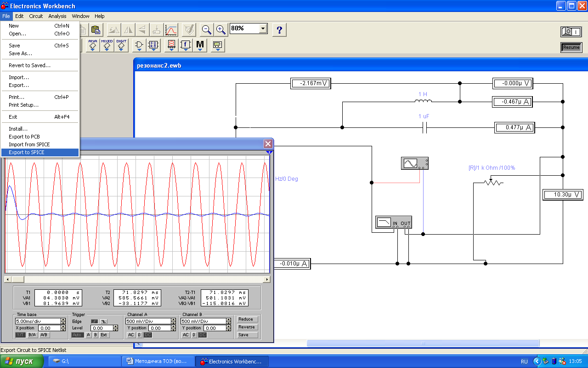
Task: Click the oscilloscope instrument in the circuit
Action: pos(415,163)
